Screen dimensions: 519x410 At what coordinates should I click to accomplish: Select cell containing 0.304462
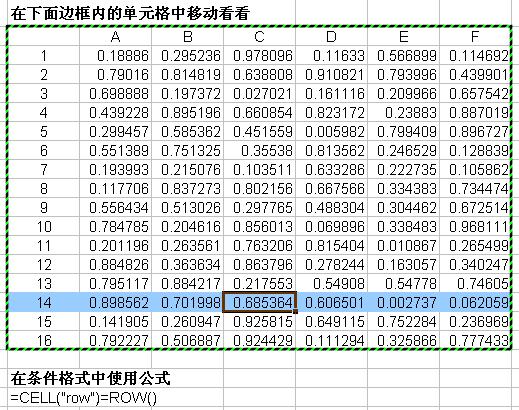403,207
